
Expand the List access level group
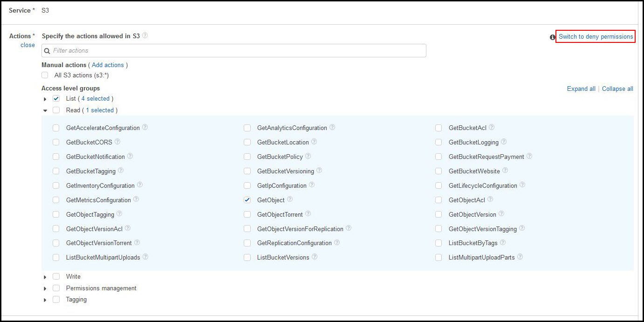click(x=45, y=99)
